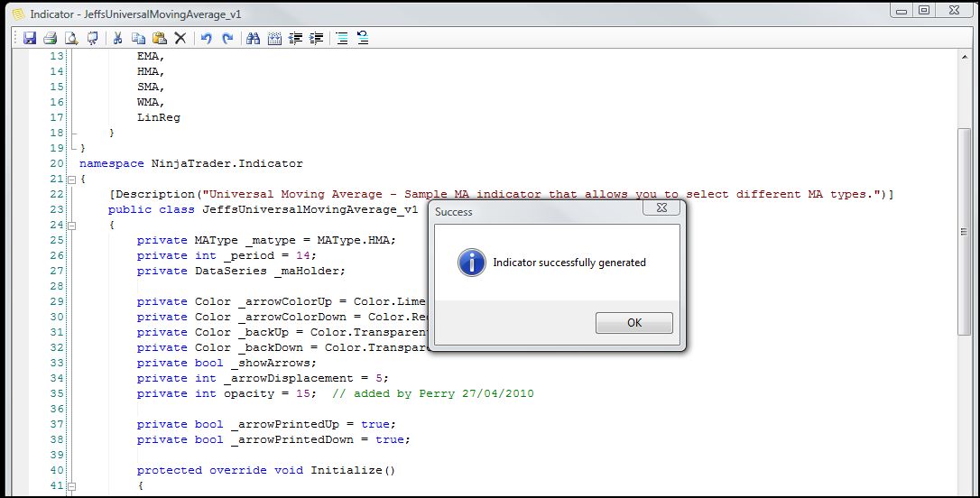This screenshot has width=980, height=498.
Task: Collapse the namespace block at line 21
Action: (72, 180)
